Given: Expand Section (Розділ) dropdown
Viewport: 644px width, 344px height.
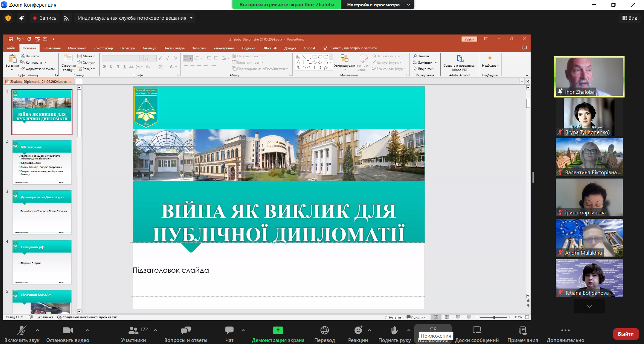Looking at the screenshot, I should click(x=87, y=69).
